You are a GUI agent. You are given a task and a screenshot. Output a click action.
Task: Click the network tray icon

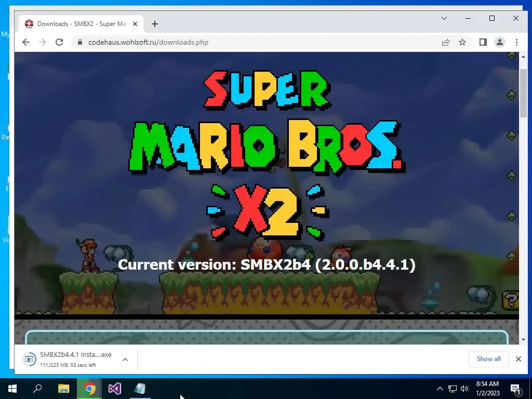(453, 389)
